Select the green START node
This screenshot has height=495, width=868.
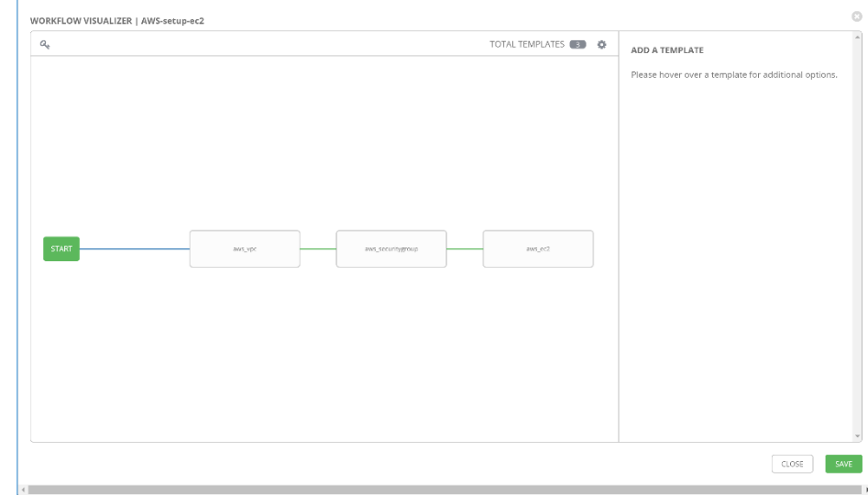(61, 248)
